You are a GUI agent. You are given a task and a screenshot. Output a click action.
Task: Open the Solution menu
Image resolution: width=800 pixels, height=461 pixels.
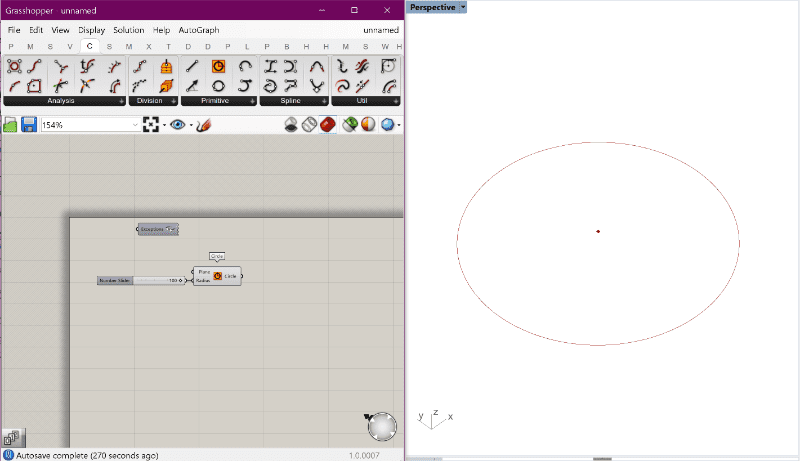(x=129, y=30)
